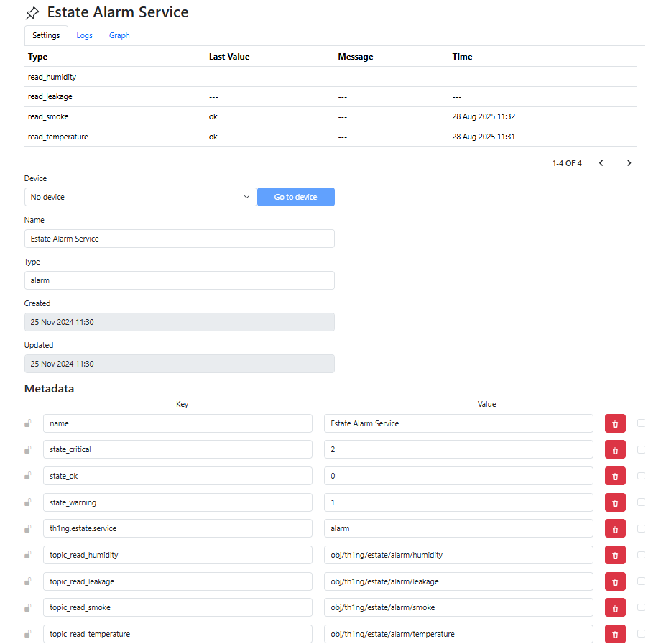Remove the state_ok metadata entry
Screen dimensions: 656x644
pos(615,477)
